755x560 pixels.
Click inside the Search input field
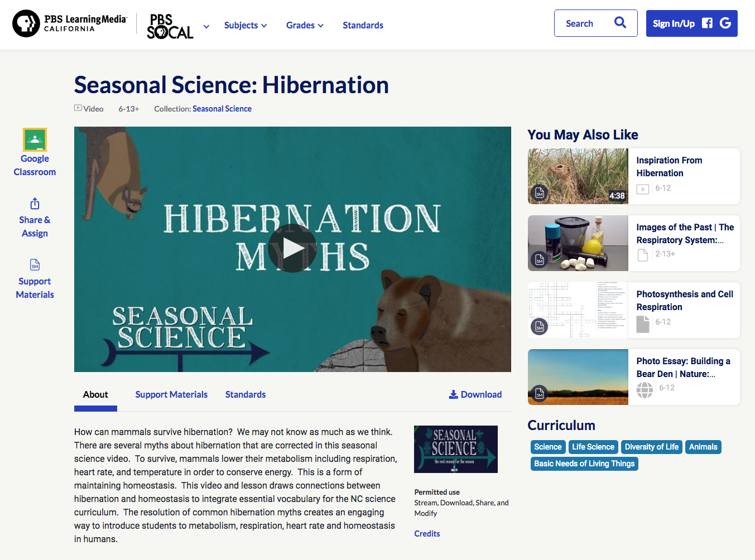(x=580, y=23)
